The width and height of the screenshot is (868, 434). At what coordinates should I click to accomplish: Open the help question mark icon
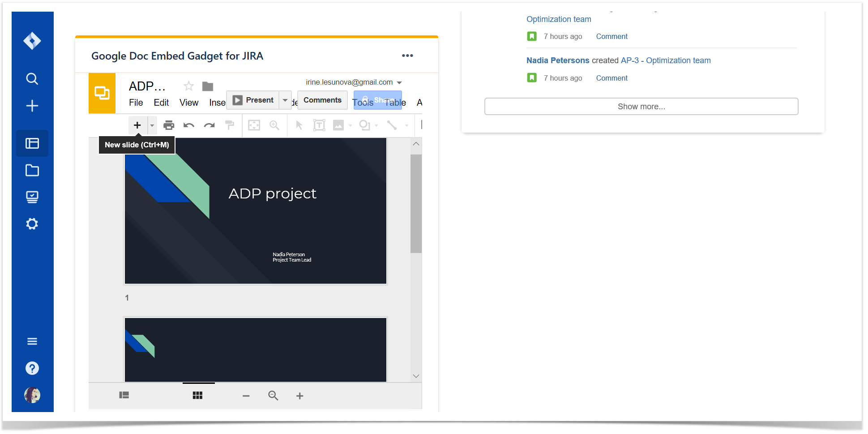coord(32,368)
